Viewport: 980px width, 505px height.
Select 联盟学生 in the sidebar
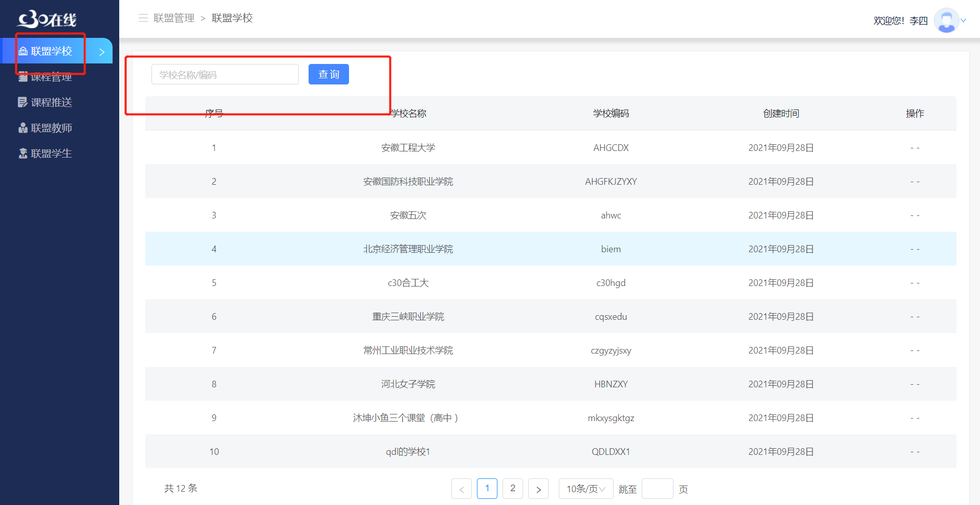tap(51, 153)
